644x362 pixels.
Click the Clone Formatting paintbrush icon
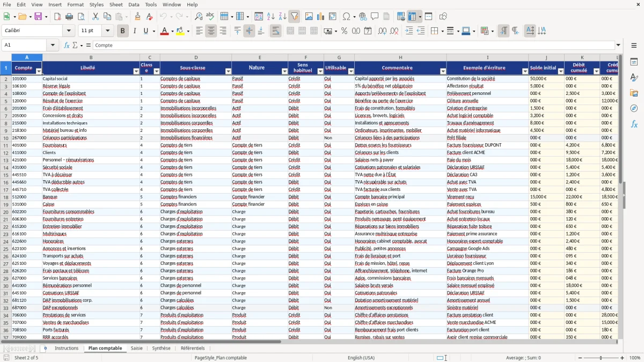click(137, 17)
